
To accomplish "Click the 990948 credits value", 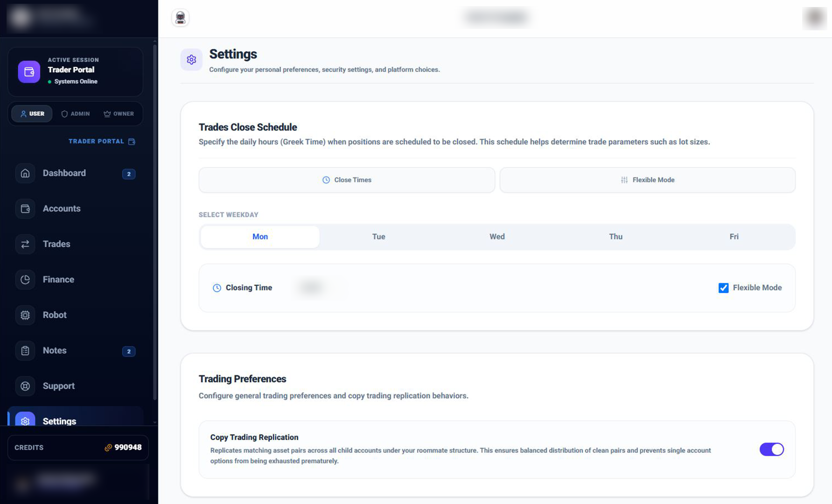I will pyautogui.click(x=128, y=448).
